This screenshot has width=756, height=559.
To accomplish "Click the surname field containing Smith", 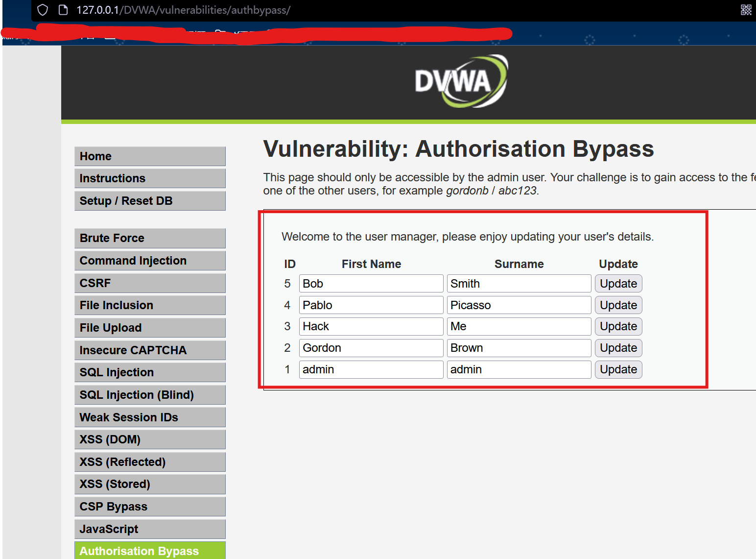I will click(x=519, y=284).
